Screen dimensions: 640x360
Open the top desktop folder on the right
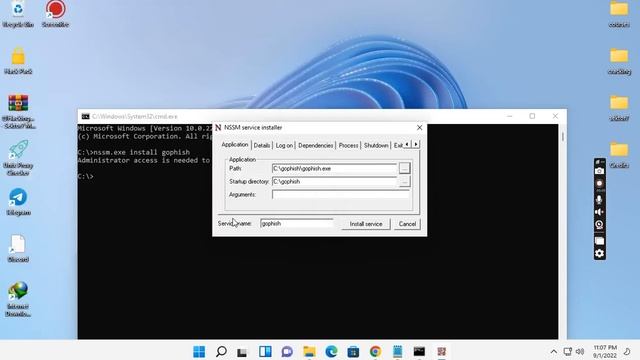pyautogui.click(x=619, y=14)
